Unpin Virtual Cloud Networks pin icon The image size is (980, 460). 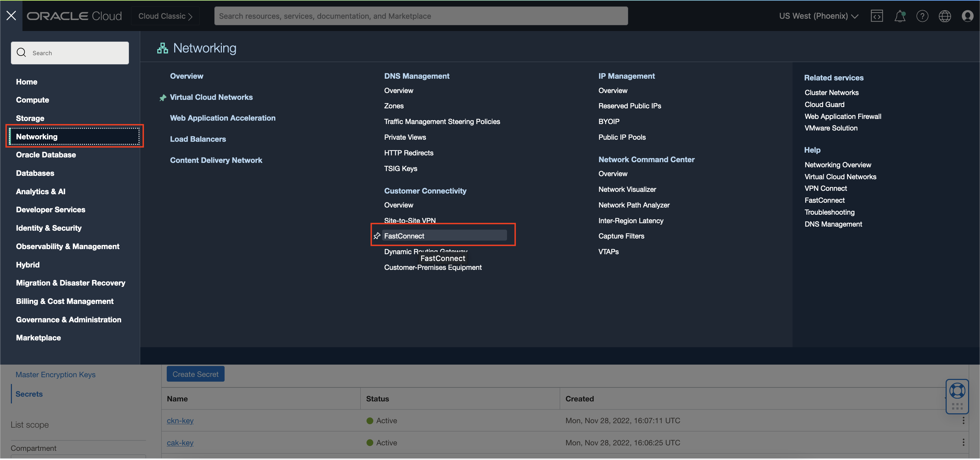tap(163, 97)
